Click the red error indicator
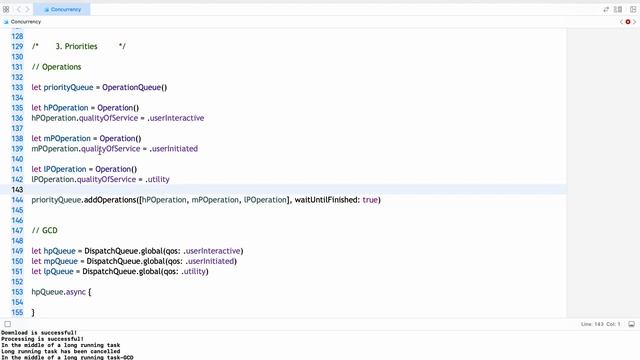640x360 pixels. pyautogui.click(x=628, y=22)
